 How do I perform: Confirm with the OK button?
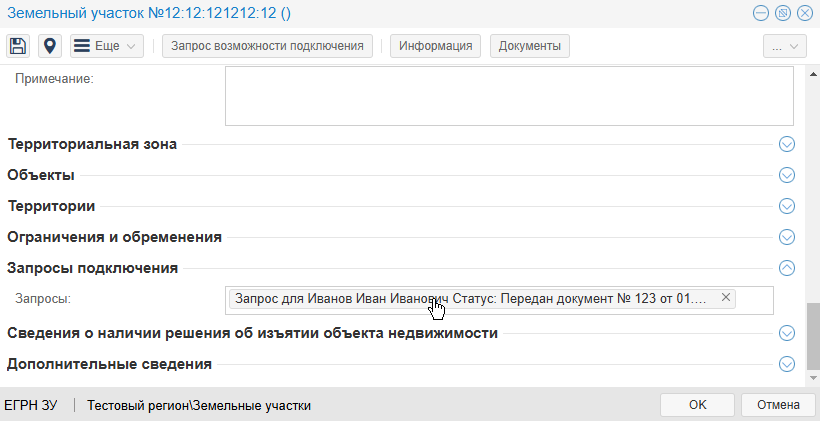click(698, 405)
